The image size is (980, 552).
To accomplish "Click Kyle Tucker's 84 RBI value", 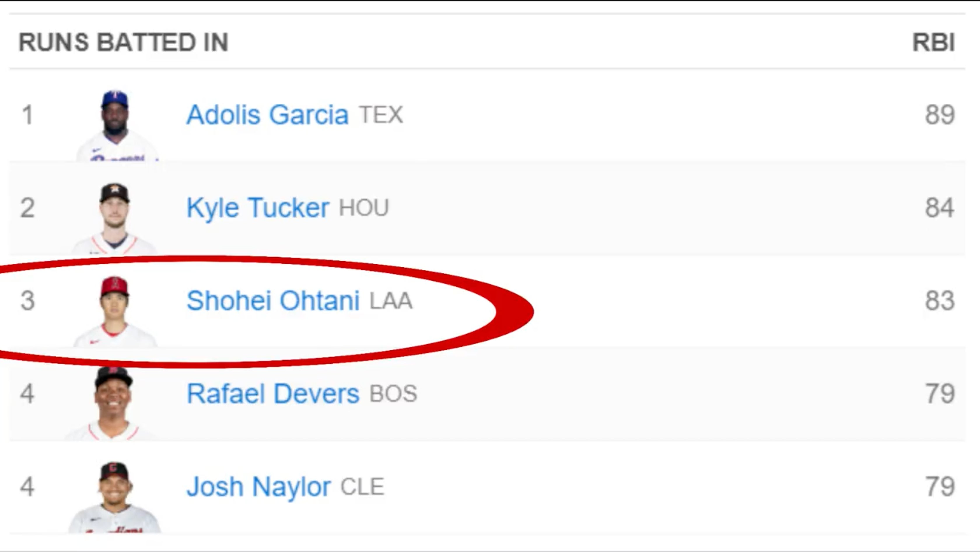I will click(x=940, y=208).
